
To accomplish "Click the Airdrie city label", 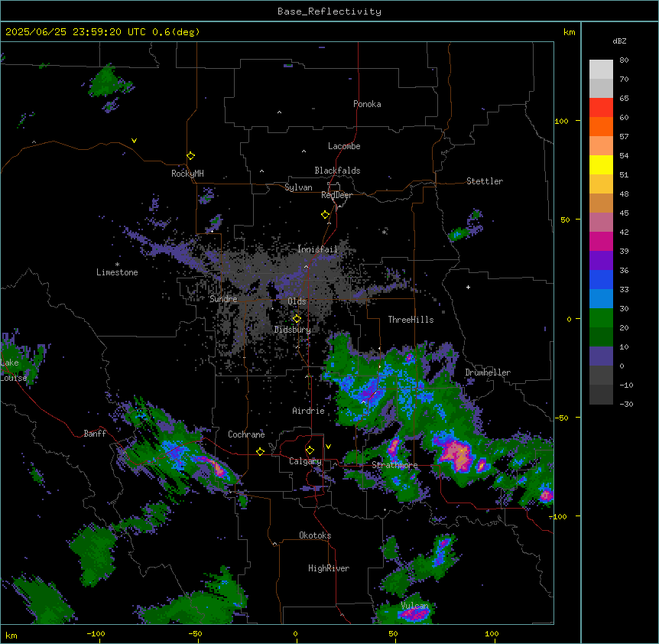I will tap(309, 411).
